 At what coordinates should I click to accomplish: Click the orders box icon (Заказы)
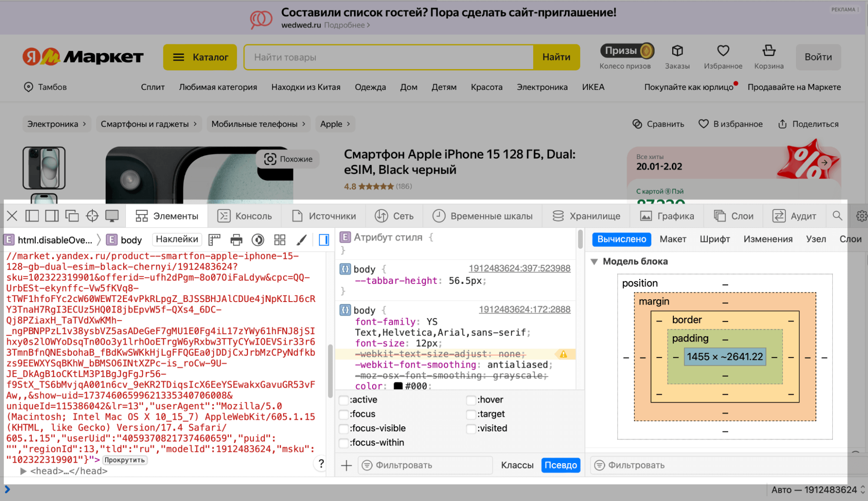pyautogui.click(x=677, y=51)
